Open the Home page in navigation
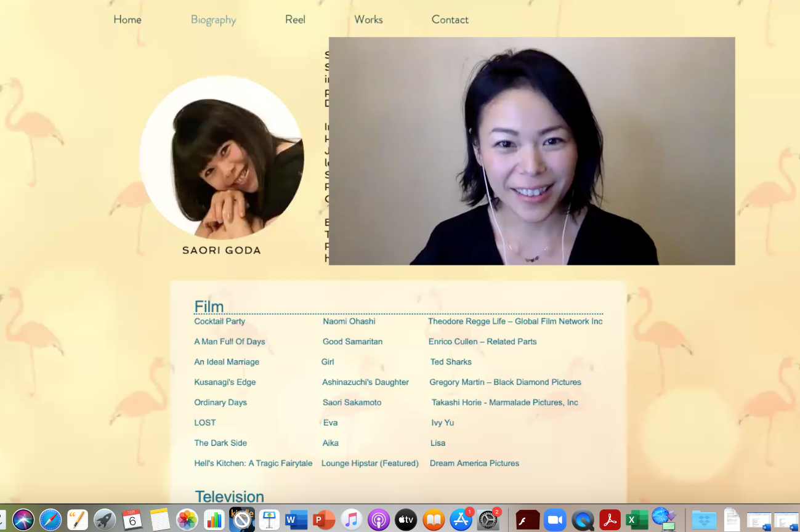 tap(127, 20)
